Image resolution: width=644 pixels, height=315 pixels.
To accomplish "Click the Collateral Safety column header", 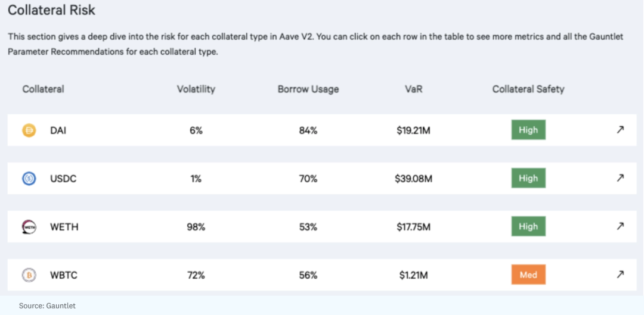I will click(x=528, y=89).
